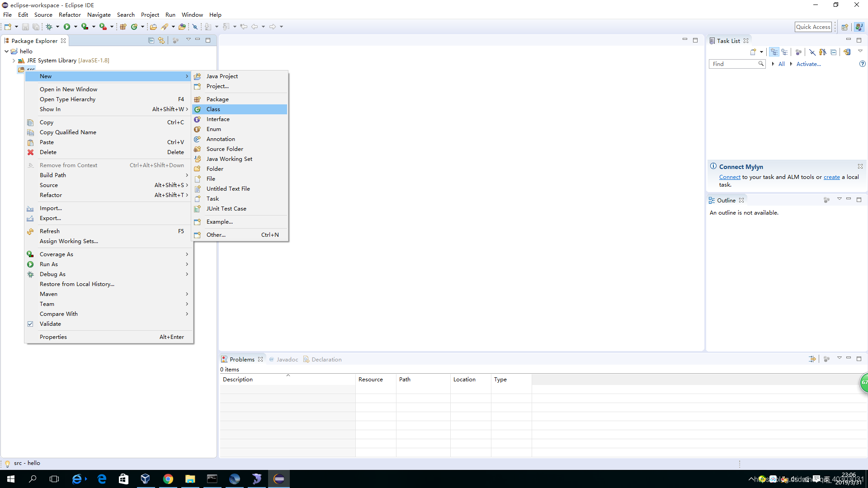Expand the Run As submenu
Image resolution: width=868 pixels, height=488 pixels.
pos(109,264)
